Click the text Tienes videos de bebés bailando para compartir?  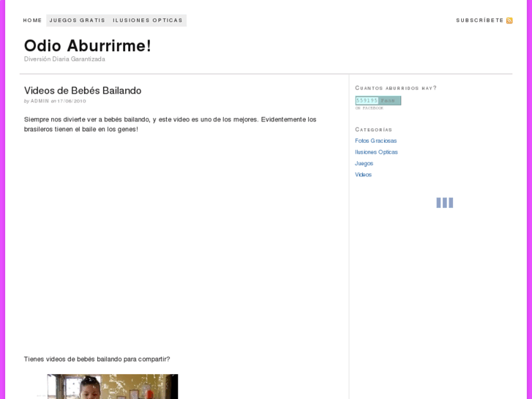pyautogui.click(x=97, y=359)
